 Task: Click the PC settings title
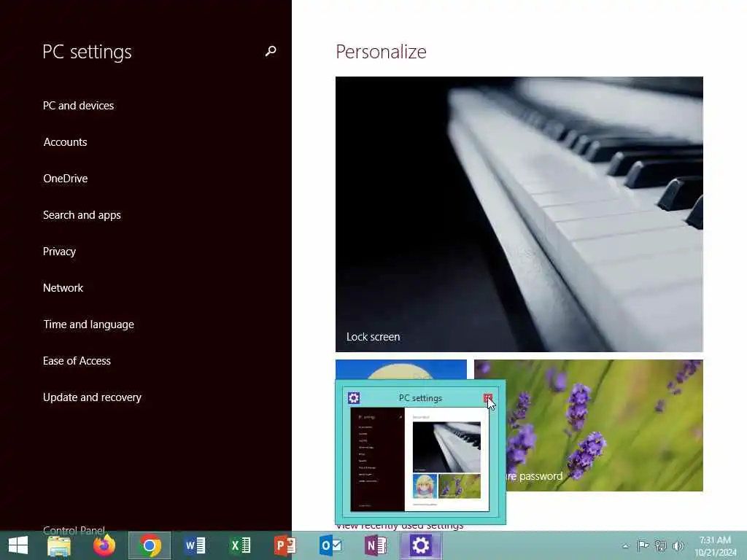87,52
